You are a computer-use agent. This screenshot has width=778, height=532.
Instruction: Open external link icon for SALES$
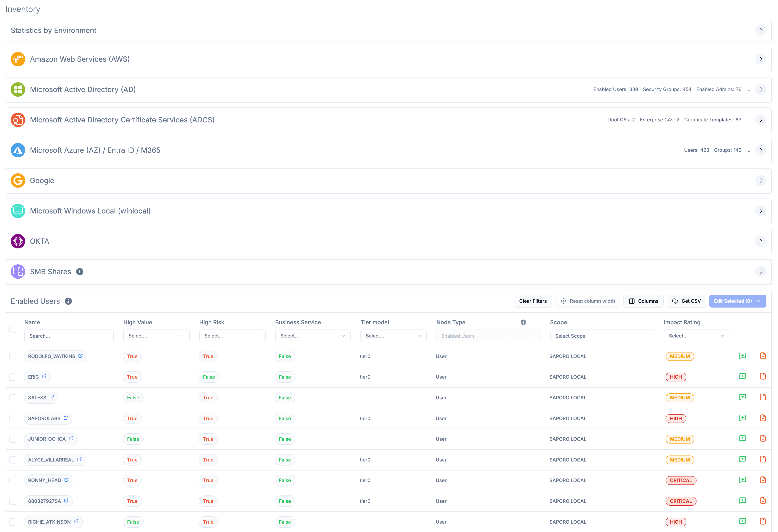(52, 397)
